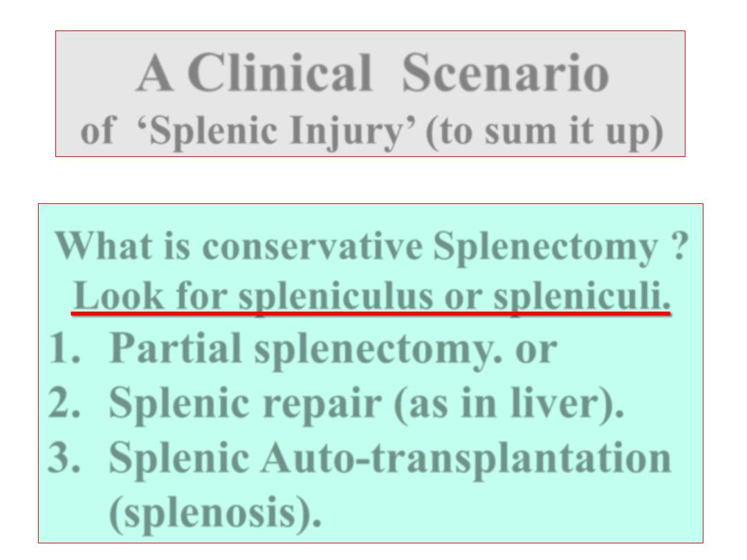Select the 'What is conservative Splenectomy ?' heading
The image size is (747, 560).
click(371, 247)
